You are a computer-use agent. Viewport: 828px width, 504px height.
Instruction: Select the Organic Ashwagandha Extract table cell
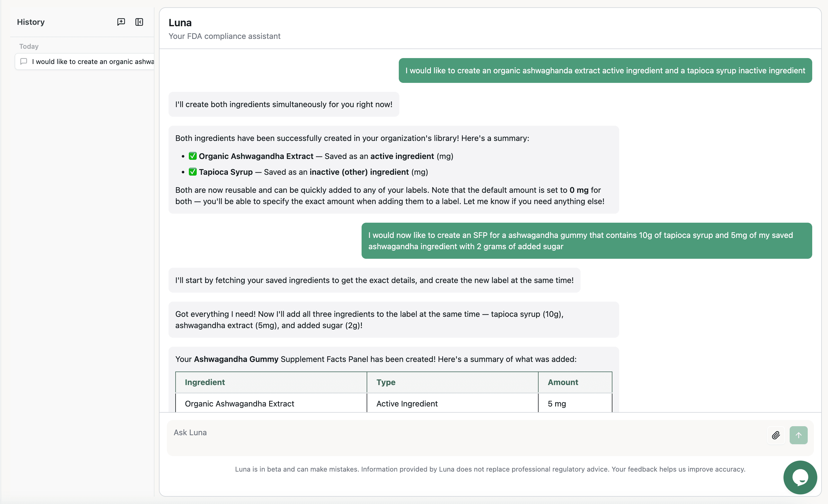[x=239, y=404]
